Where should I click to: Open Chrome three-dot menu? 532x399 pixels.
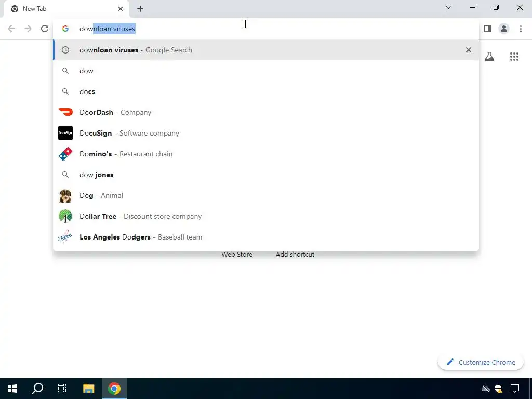521,29
